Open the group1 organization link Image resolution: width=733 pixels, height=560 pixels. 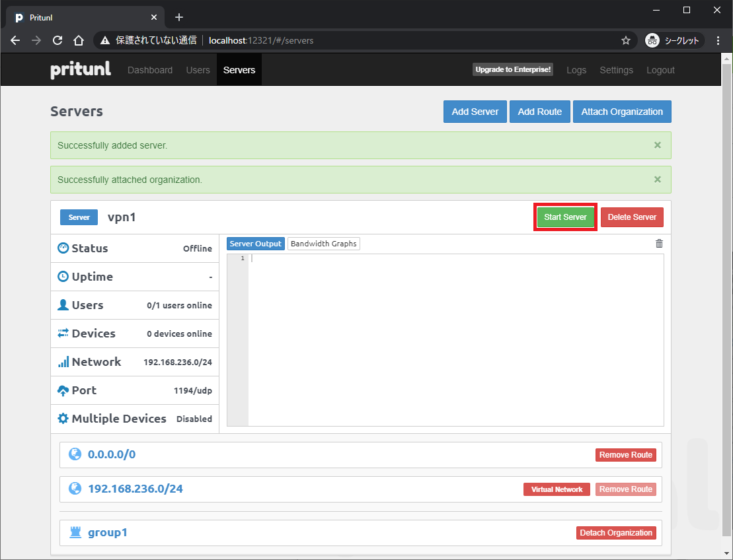(x=108, y=532)
